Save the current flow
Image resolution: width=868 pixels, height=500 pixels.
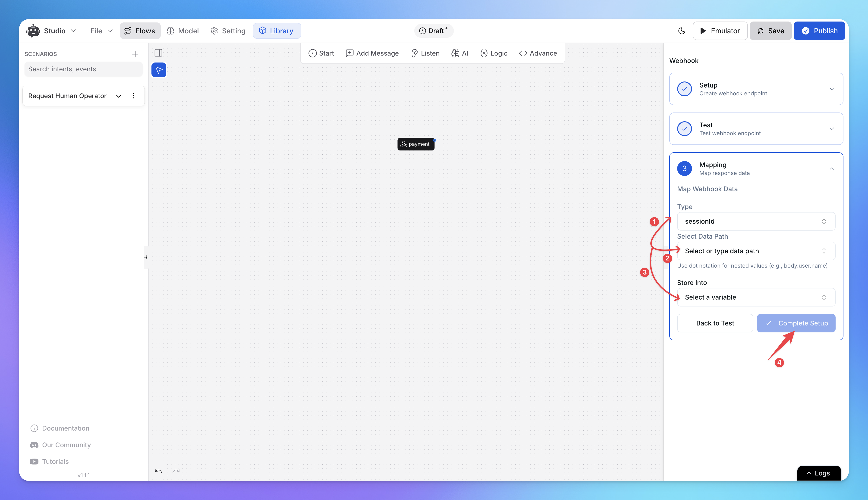771,31
